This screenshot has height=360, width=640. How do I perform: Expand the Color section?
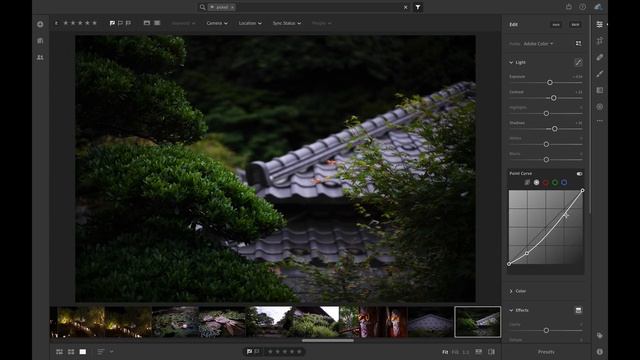pos(511,291)
